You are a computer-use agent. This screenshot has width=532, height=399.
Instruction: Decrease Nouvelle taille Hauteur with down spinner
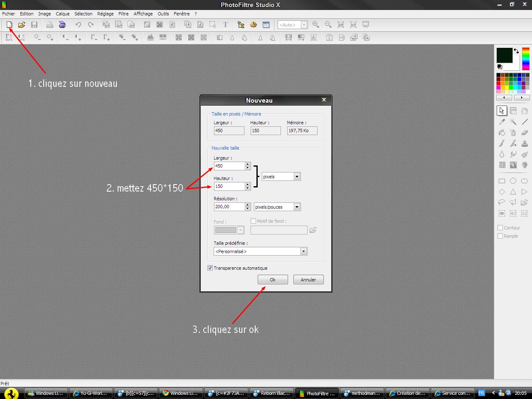click(x=248, y=188)
